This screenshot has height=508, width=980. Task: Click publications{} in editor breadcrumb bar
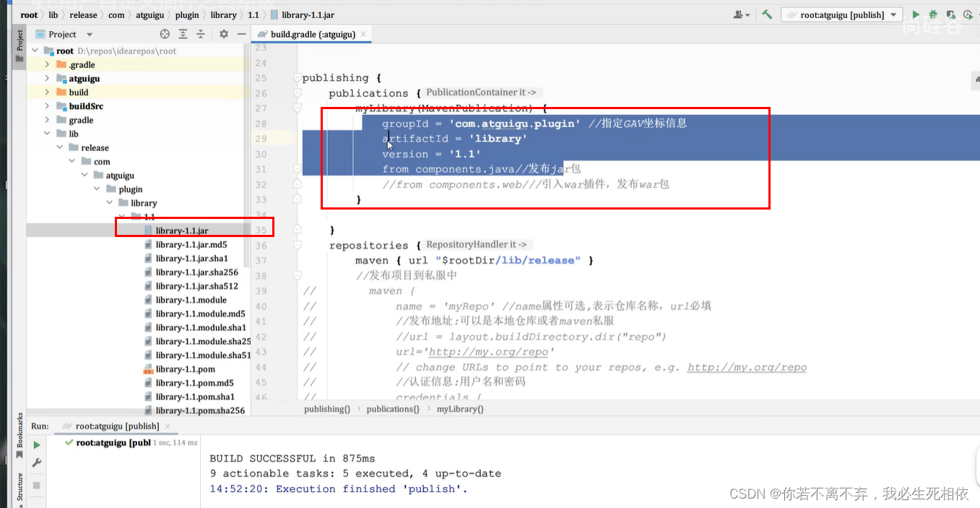393,409
